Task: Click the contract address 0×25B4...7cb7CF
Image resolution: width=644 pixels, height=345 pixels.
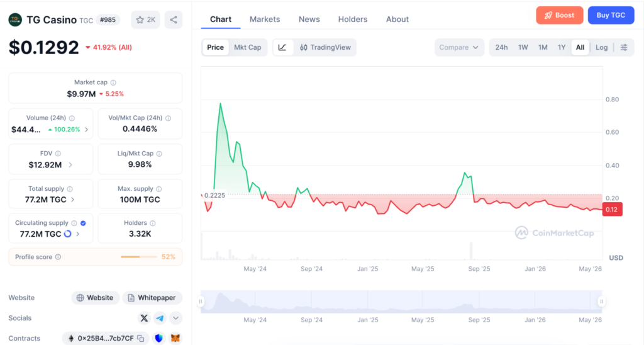Action: click(106, 339)
